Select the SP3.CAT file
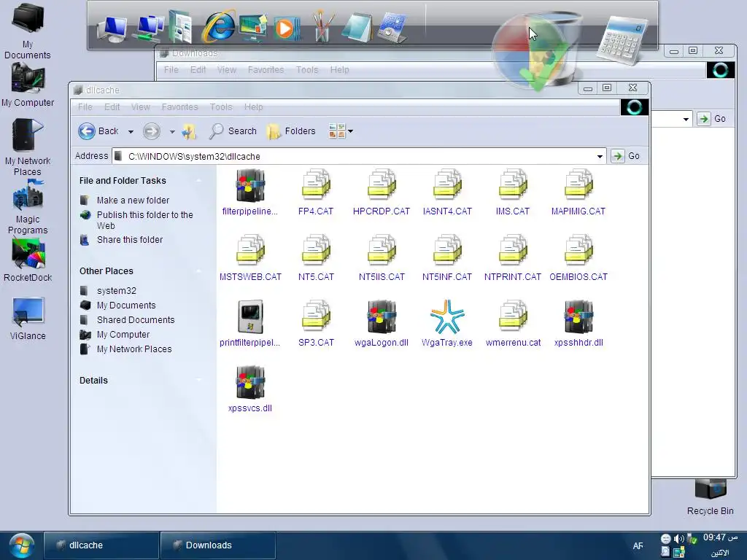The height and width of the screenshot is (560, 747). [316, 324]
